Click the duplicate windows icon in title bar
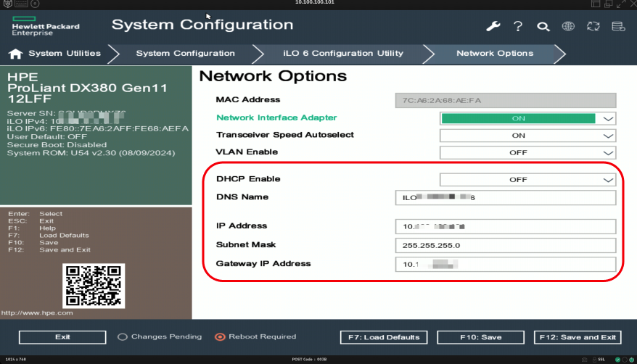The width and height of the screenshot is (637, 364). (x=608, y=4)
